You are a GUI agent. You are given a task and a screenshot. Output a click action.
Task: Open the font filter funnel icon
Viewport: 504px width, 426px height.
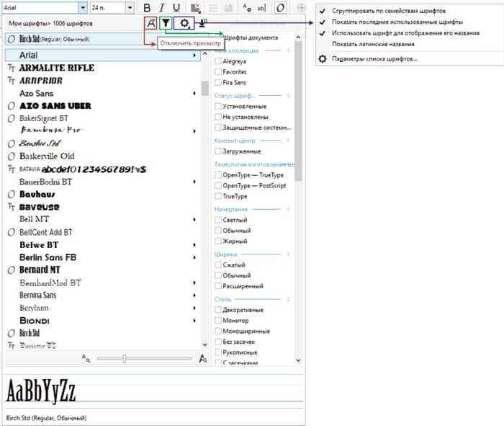click(166, 23)
